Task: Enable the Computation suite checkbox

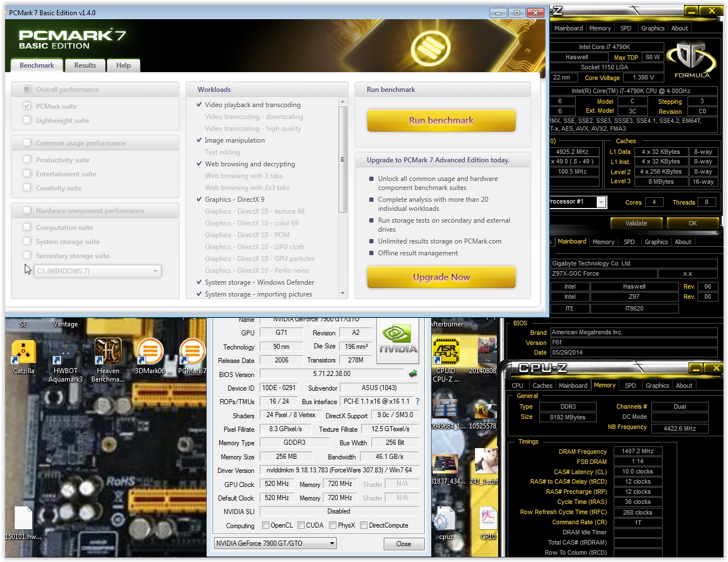Action: coord(27,227)
